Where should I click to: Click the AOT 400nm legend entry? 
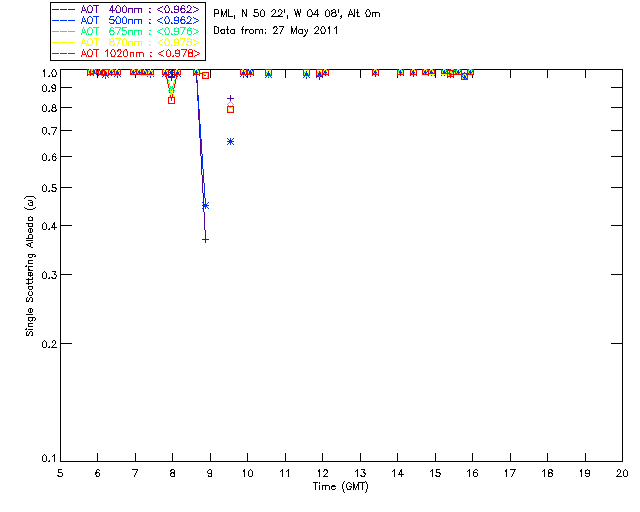pyautogui.click(x=127, y=9)
